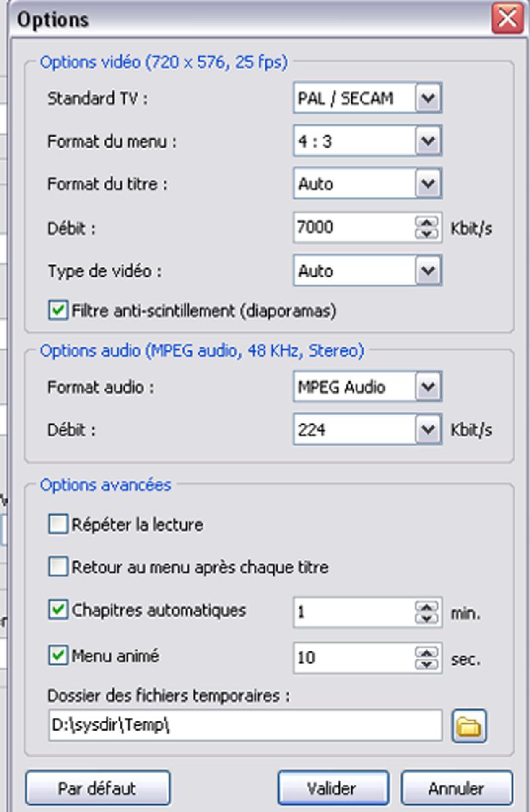Open the Standard TV dropdown
The height and width of the screenshot is (812, 530).
[x=428, y=98]
